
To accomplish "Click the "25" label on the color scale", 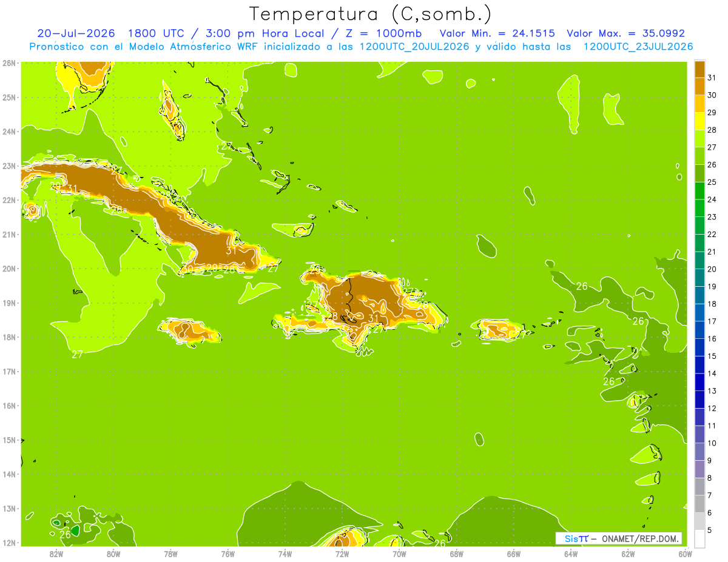I will 712,182.
